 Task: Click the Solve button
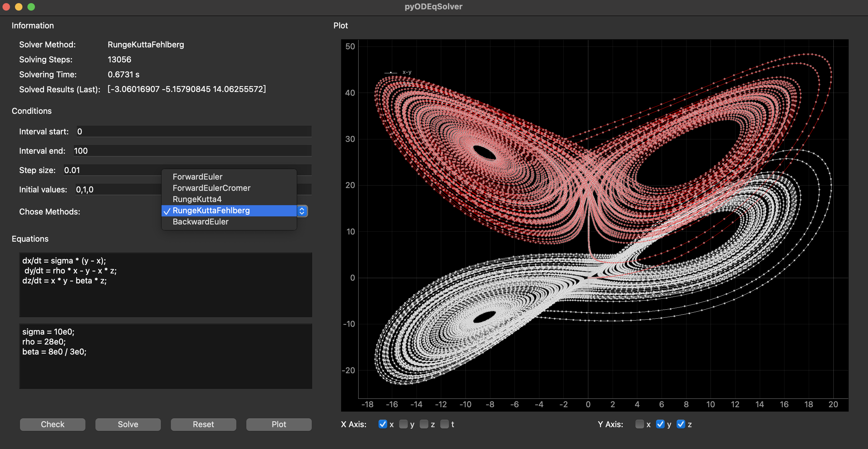pos(128,424)
